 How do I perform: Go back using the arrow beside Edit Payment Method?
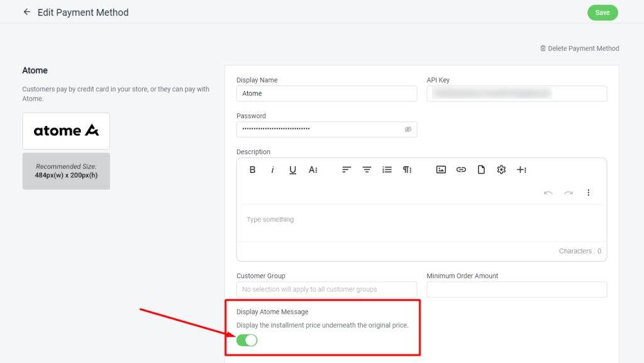point(26,12)
